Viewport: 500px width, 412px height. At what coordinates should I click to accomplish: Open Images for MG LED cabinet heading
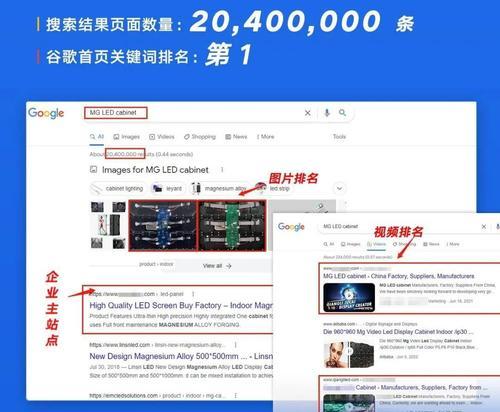155,170
